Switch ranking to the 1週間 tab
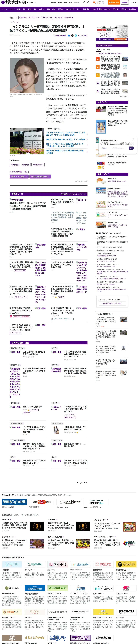The width and height of the screenshot is (138, 644). [x=103, y=50]
